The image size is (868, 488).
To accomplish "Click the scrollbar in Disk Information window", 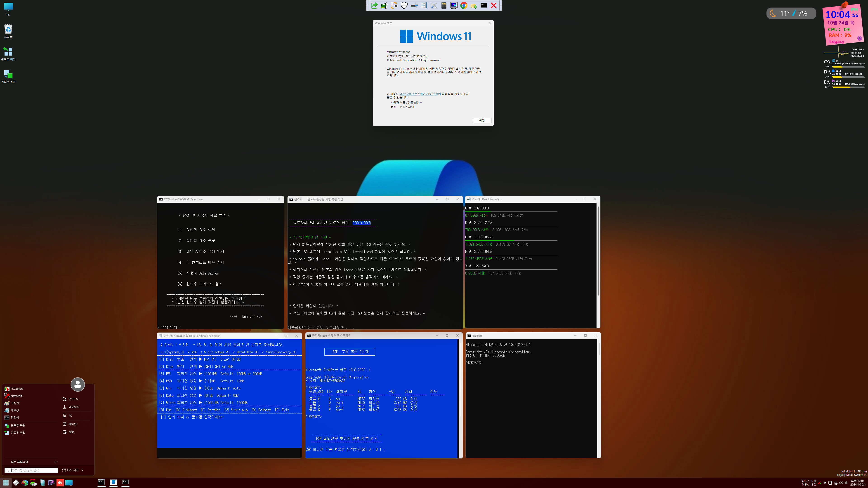I will point(598,251).
